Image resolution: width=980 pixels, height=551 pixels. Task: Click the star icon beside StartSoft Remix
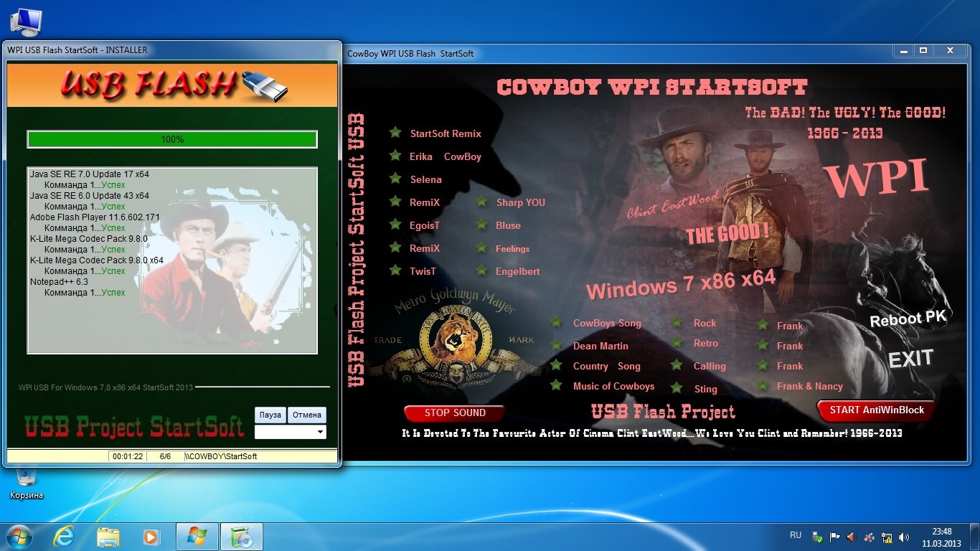click(x=395, y=133)
